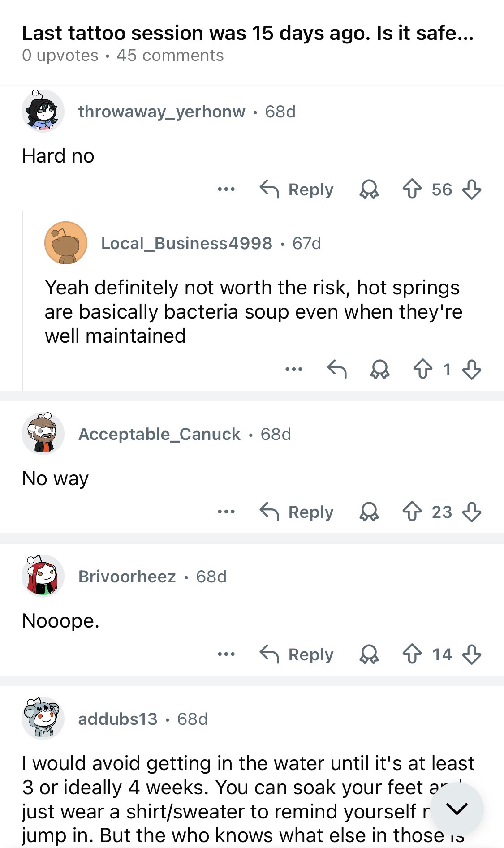The height and width of the screenshot is (848, 504).
Task: Downvote throwaway_yerhonw's comment
Action: [x=471, y=189]
